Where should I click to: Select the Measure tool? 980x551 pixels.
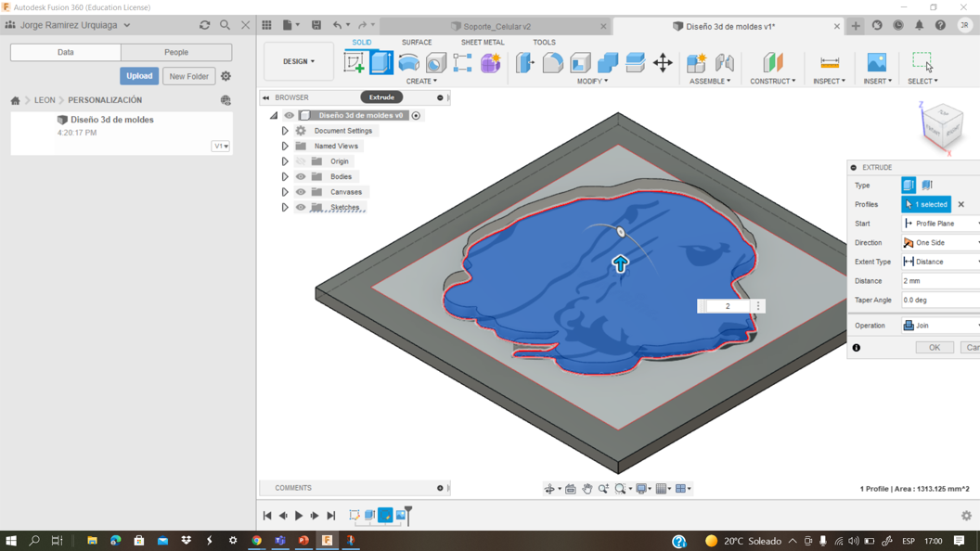[830, 62]
